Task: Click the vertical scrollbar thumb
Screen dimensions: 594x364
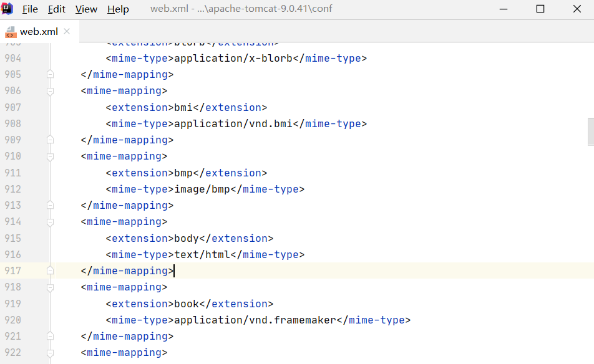Action: (590, 131)
